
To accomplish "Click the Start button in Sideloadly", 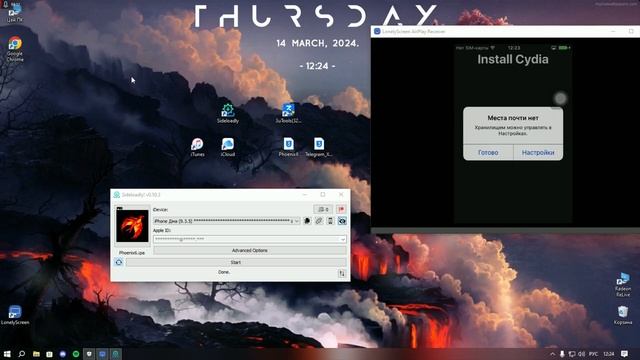I will tap(236, 262).
